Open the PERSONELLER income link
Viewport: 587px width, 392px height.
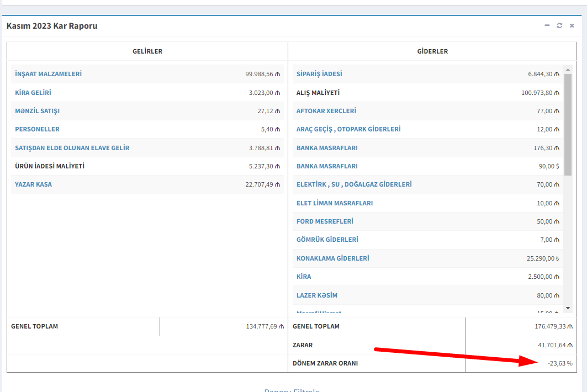coord(37,129)
